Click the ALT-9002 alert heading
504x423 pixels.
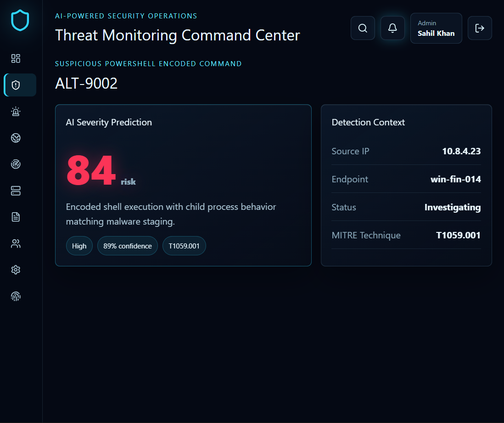point(86,83)
